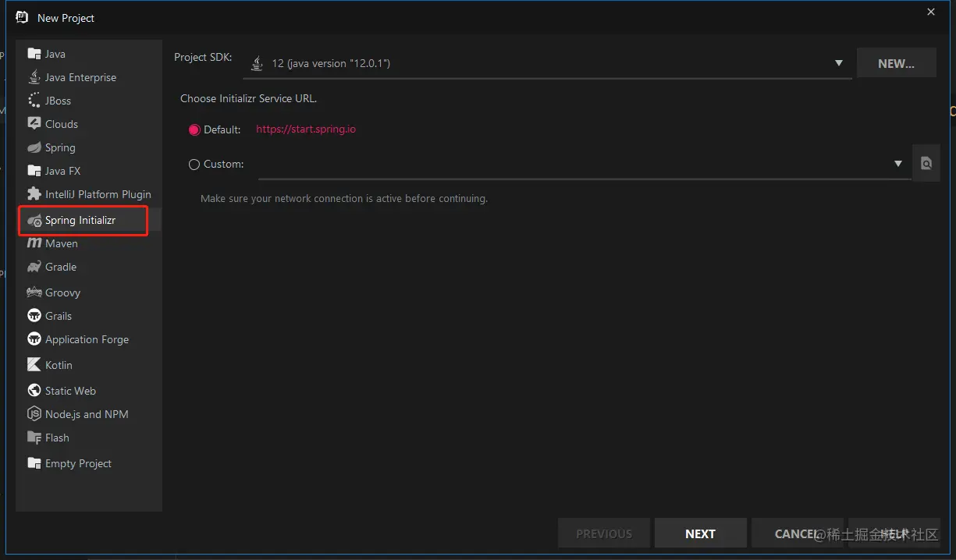
Task: Click the HELP button
Action: (x=894, y=533)
